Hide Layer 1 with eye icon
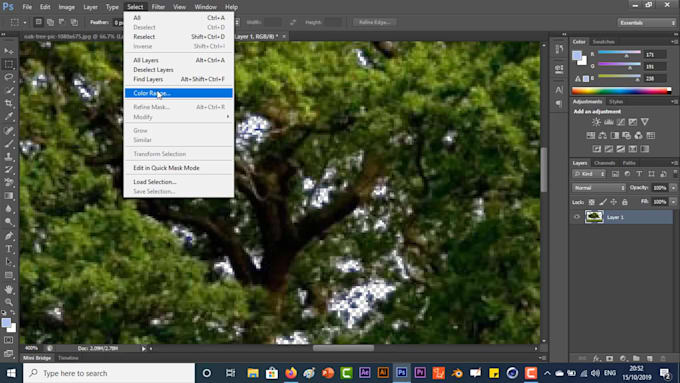The width and height of the screenshot is (680, 383). [577, 217]
